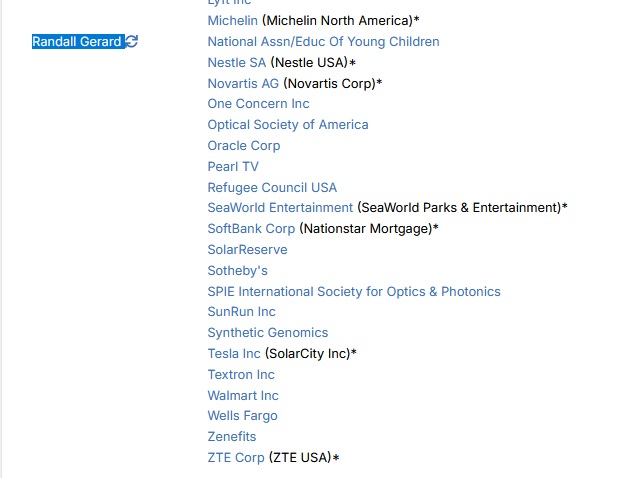The width and height of the screenshot is (625, 478).
Task: Open the Pearl TV link
Action: (233, 167)
